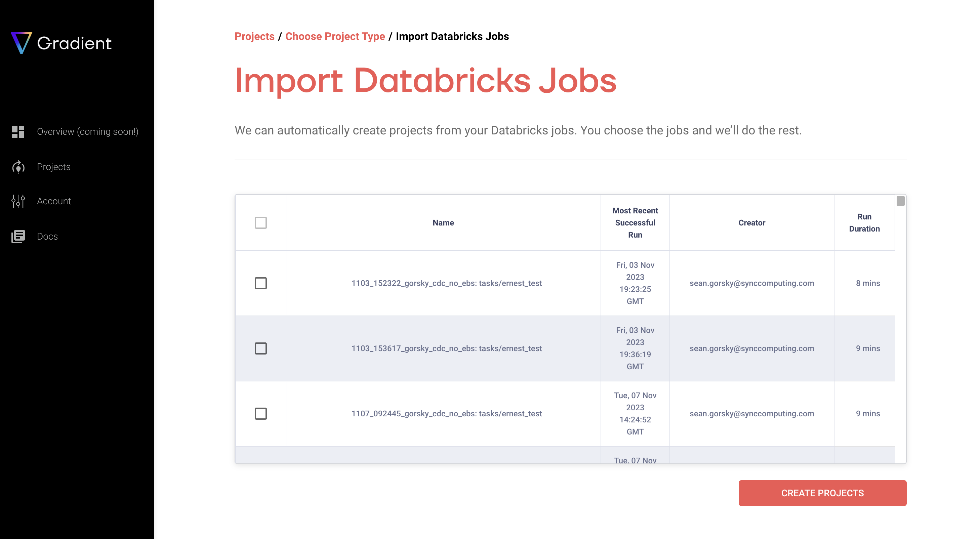Click creator email in the 1103_153617 row

[x=752, y=348]
